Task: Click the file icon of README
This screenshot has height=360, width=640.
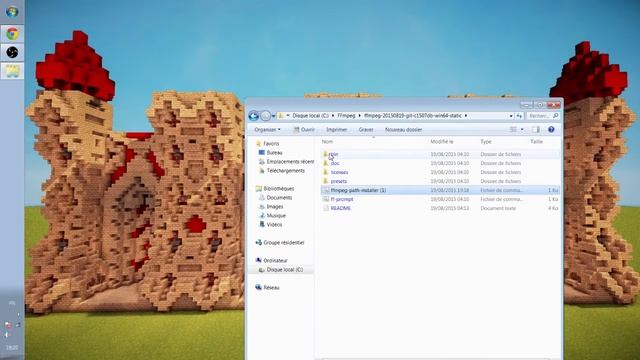Action: pos(326,208)
